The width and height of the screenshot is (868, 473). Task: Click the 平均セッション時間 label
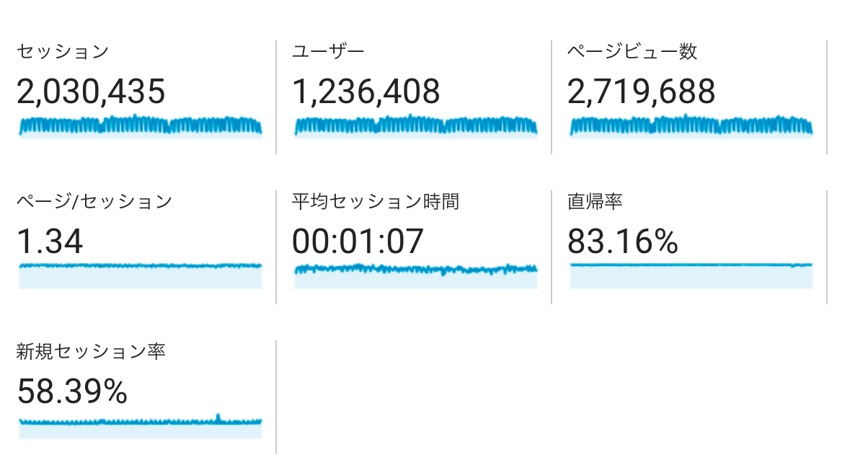tap(375, 201)
